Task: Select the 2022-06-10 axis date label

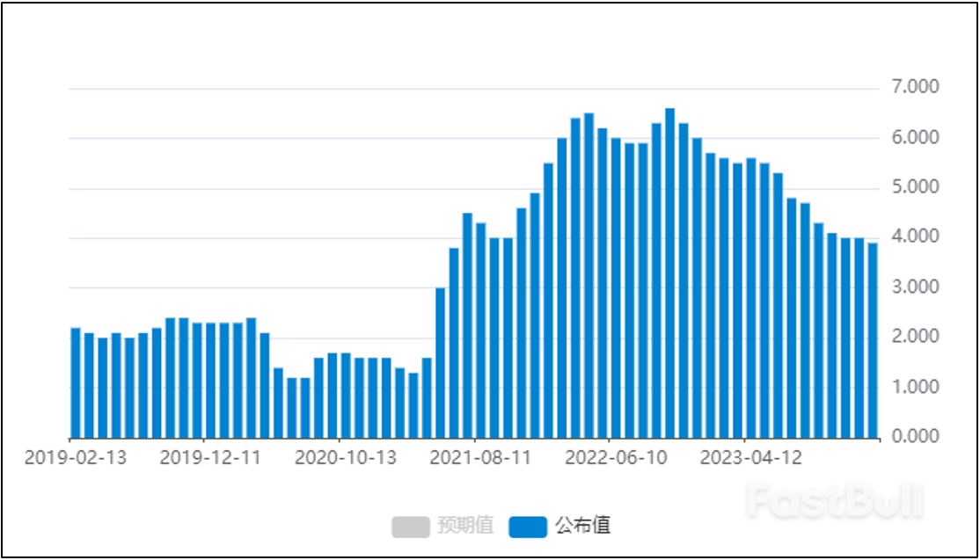Action: coord(617,458)
